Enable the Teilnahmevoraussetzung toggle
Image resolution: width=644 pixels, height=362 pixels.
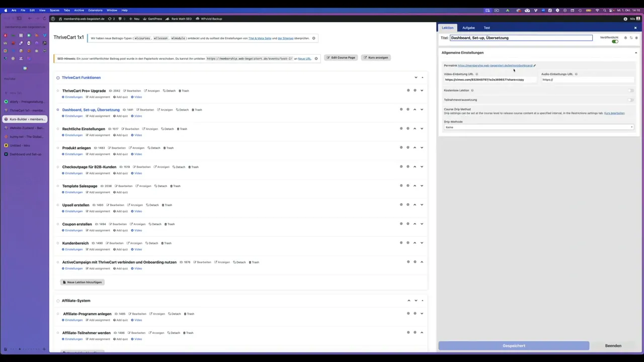(x=630, y=100)
